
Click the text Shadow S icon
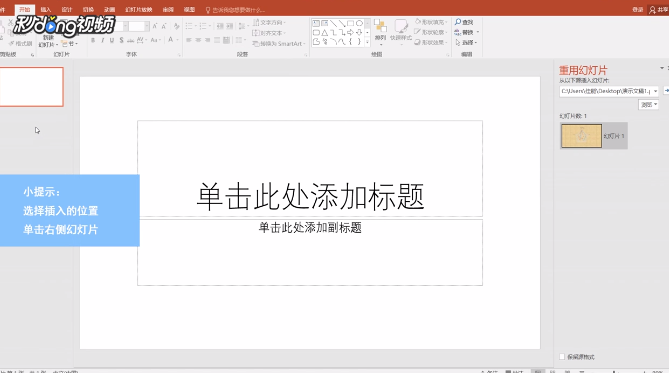(122, 40)
